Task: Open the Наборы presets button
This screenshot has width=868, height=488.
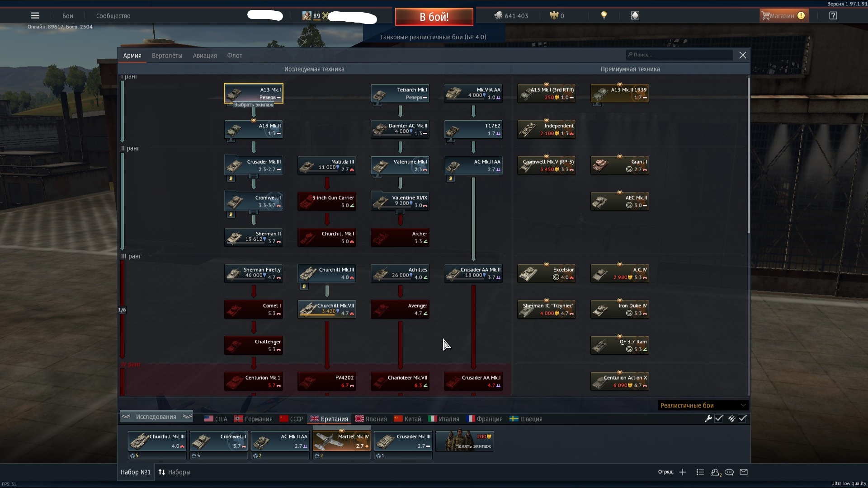Action: [175, 472]
